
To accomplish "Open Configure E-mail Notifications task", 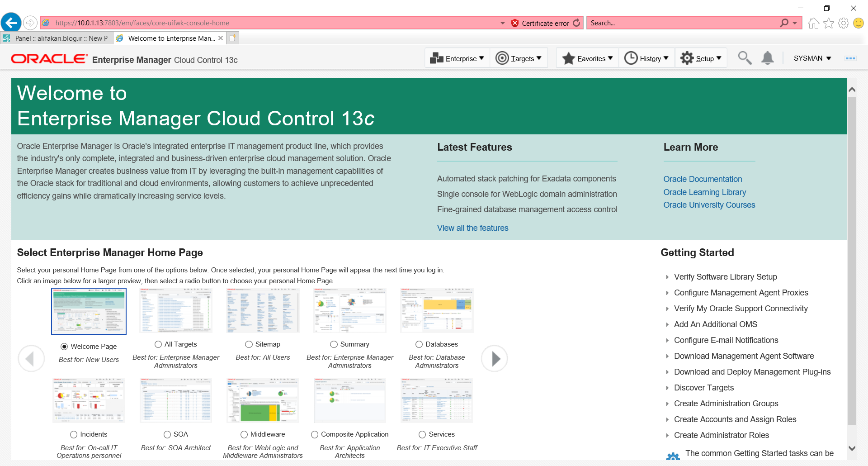I will (x=726, y=340).
